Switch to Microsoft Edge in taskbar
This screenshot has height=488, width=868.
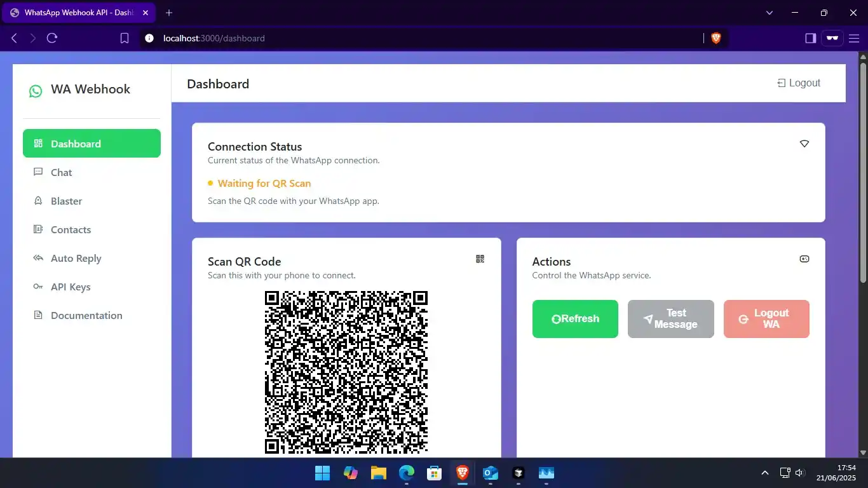407,473
